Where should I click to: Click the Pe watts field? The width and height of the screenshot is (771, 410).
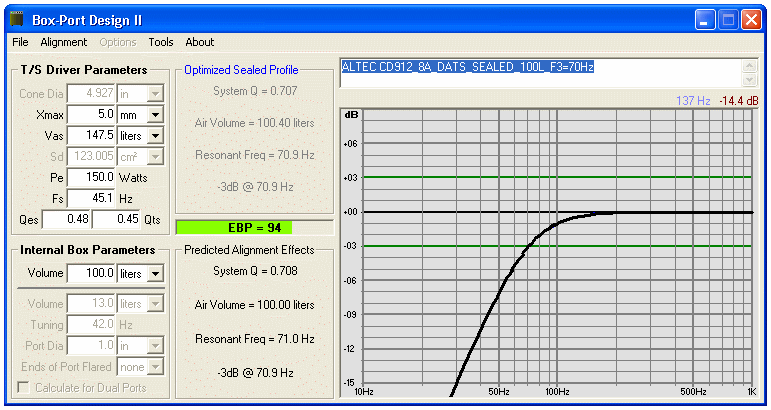[x=91, y=177]
